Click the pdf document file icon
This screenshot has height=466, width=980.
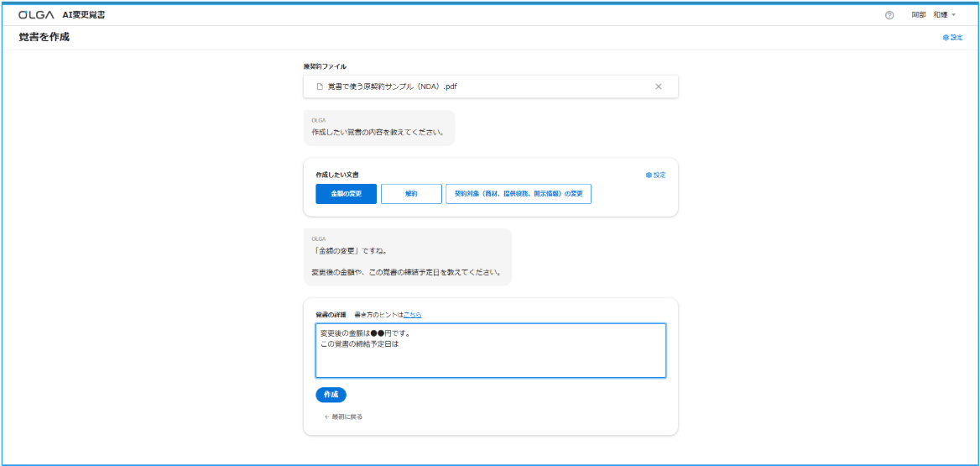pyautogui.click(x=320, y=86)
